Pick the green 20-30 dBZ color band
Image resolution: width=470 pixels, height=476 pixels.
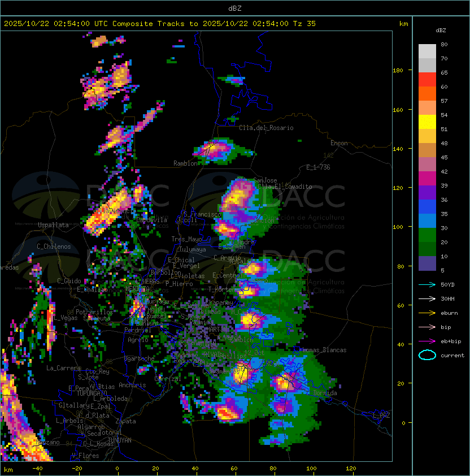click(x=427, y=235)
